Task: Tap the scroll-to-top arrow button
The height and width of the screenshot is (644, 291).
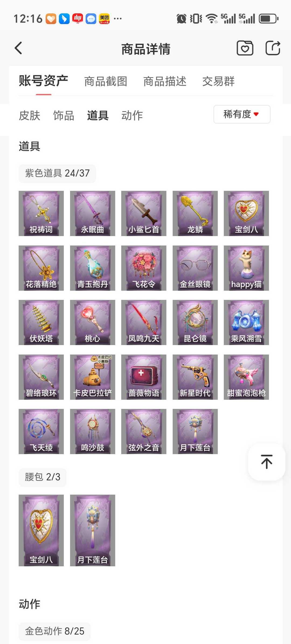Action: tap(266, 462)
